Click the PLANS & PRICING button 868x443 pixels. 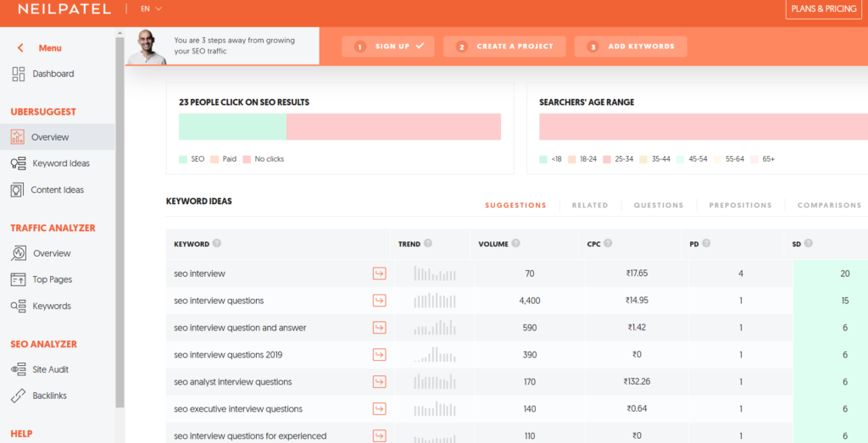pos(824,8)
